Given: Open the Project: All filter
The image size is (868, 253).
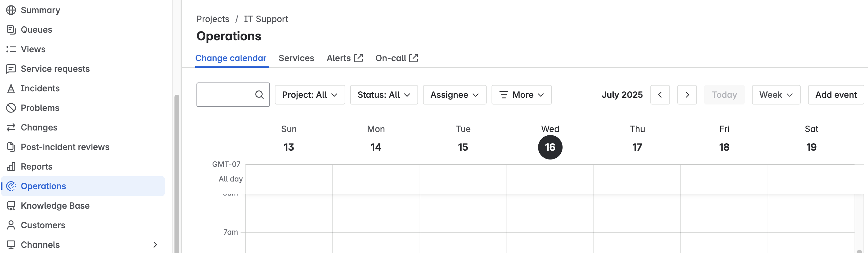Looking at the screenshot, I should click(x=309, y=94).
